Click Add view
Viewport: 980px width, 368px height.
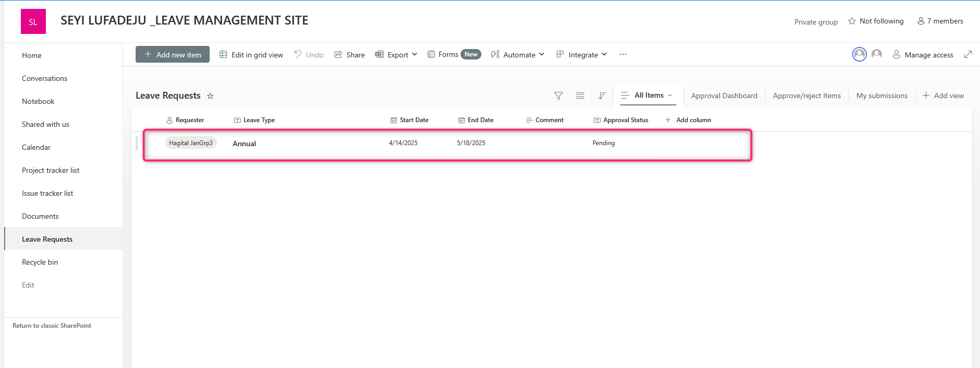click(943, 96)
